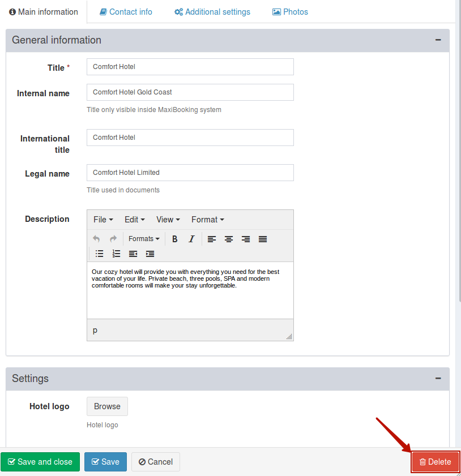
Task: Apply bold formatting to description text
Action: (x=174, y=239)
